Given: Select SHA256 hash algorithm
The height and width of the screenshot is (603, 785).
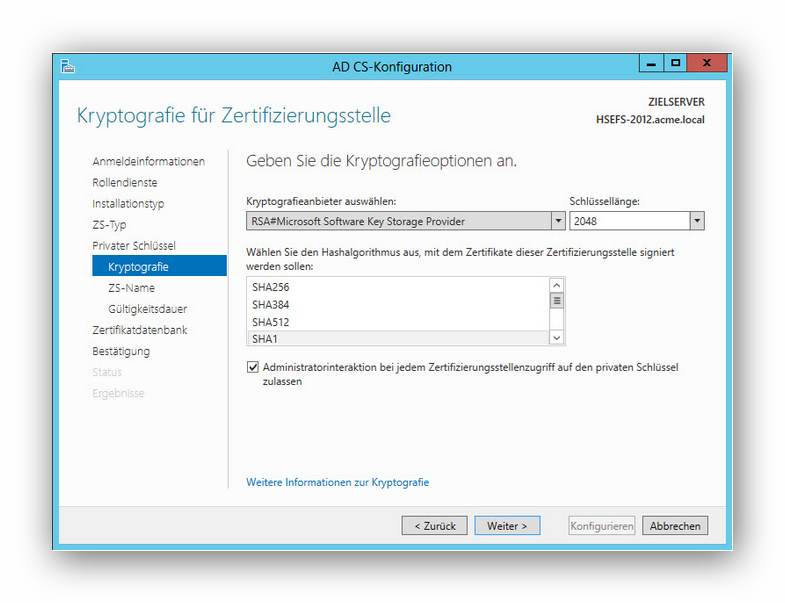Looking at the screenshot, I should (x=270, y=287).
